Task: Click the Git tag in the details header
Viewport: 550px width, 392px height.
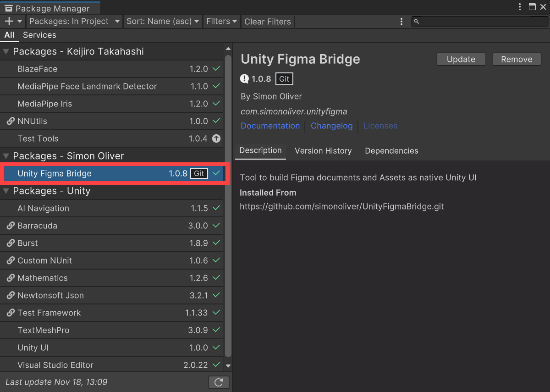Action: pyautogui.click(x=284, y=79)
